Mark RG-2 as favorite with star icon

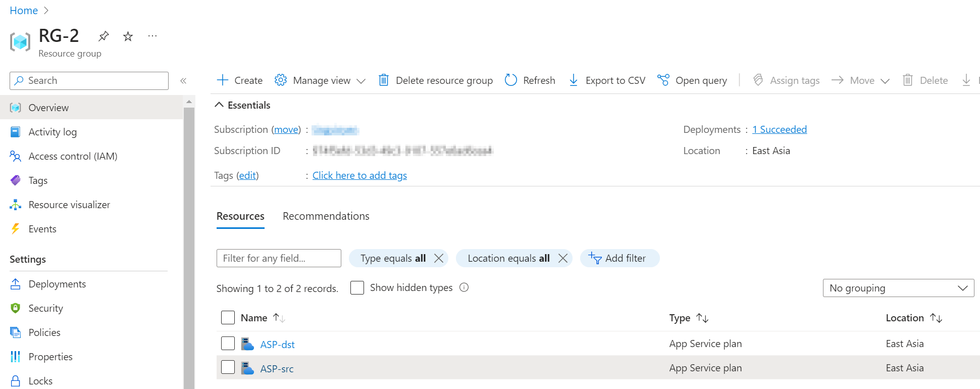[128, 36]
